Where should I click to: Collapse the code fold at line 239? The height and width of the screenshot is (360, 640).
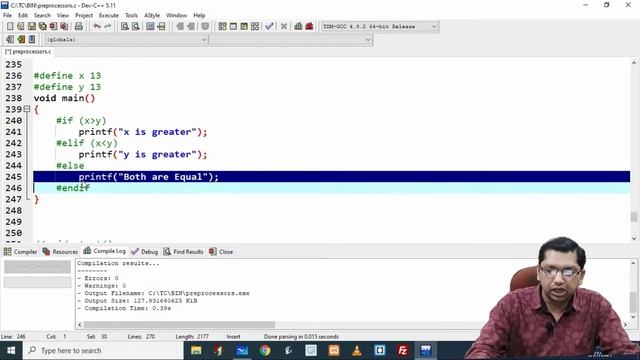pyautogui.click(x=27, y=109)
